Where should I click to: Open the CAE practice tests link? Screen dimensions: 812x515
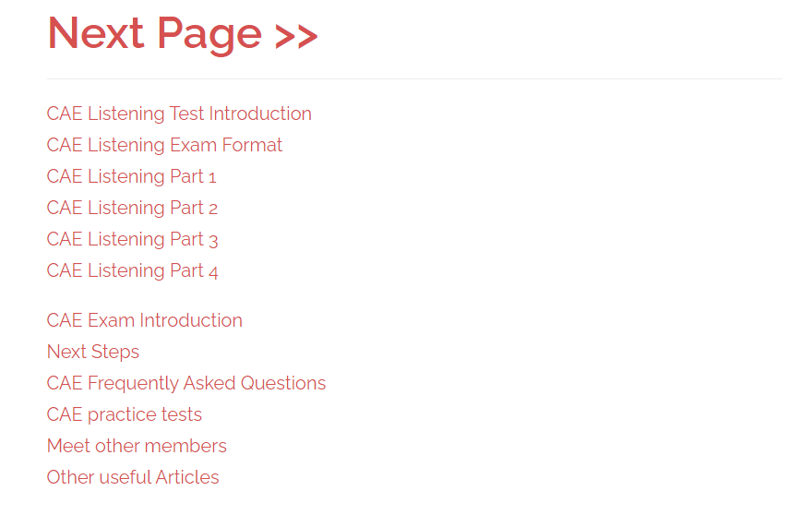[x=125, y=415]
